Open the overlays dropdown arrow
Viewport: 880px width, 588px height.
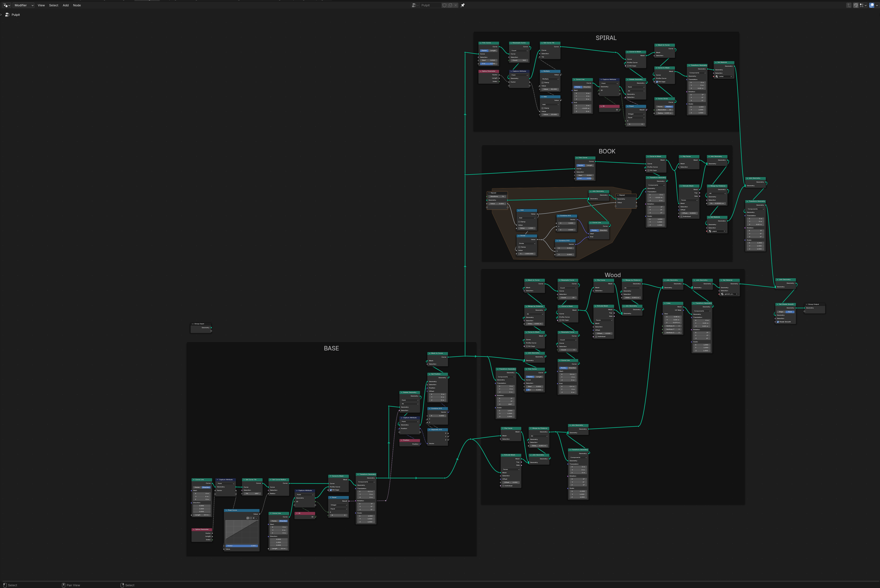click(877, 5)
